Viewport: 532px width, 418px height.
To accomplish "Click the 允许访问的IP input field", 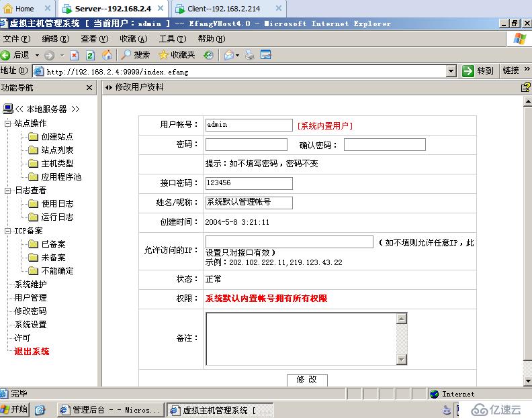I will (x=290, y=242).
